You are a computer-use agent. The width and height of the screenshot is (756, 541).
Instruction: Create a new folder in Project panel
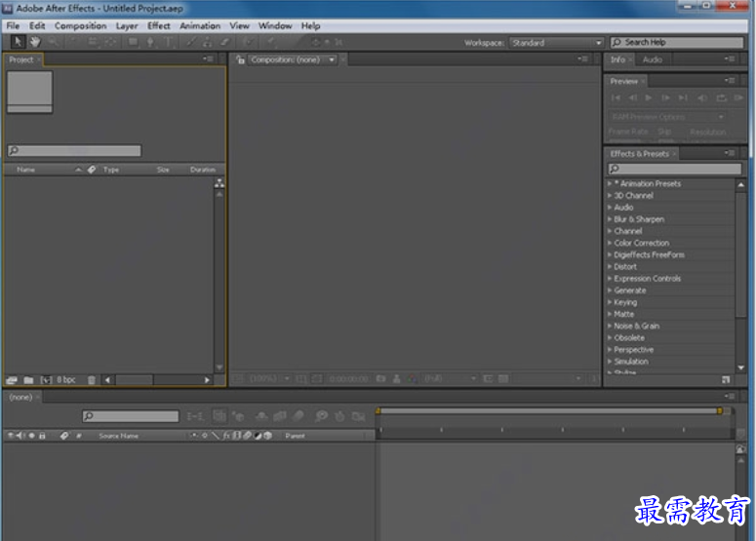28,380
